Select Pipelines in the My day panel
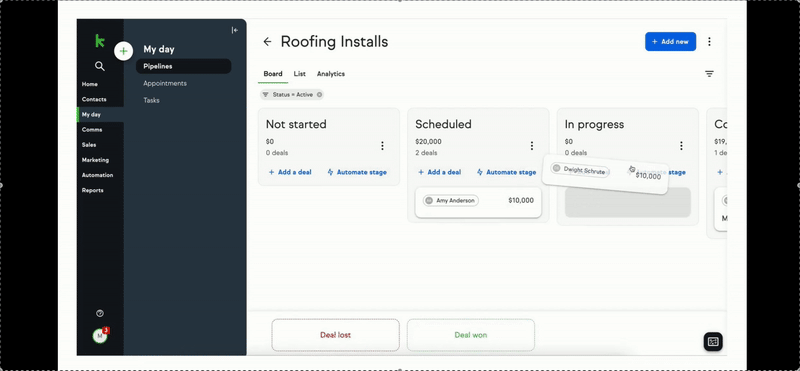This screenshot has height=371, width=800. pyautogui.click(x=184, y=66)
